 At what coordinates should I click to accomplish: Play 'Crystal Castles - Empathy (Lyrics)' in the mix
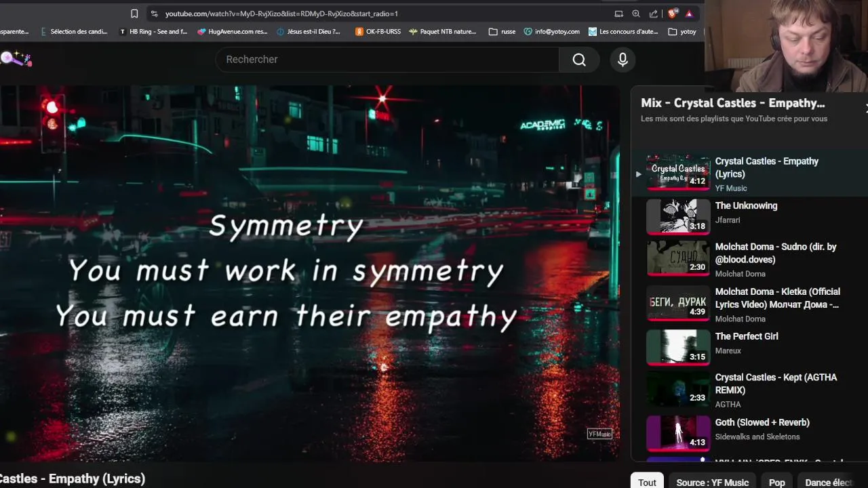point(766,167)
